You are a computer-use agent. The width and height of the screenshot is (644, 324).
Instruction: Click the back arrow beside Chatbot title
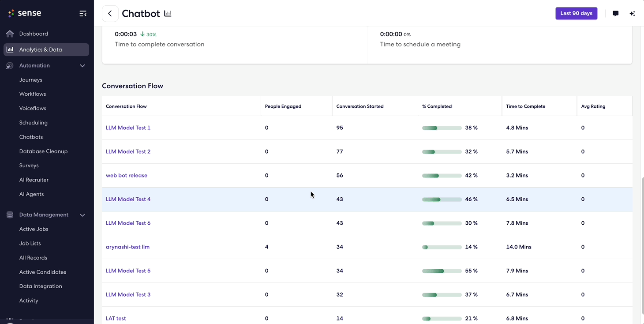point(110,14)
